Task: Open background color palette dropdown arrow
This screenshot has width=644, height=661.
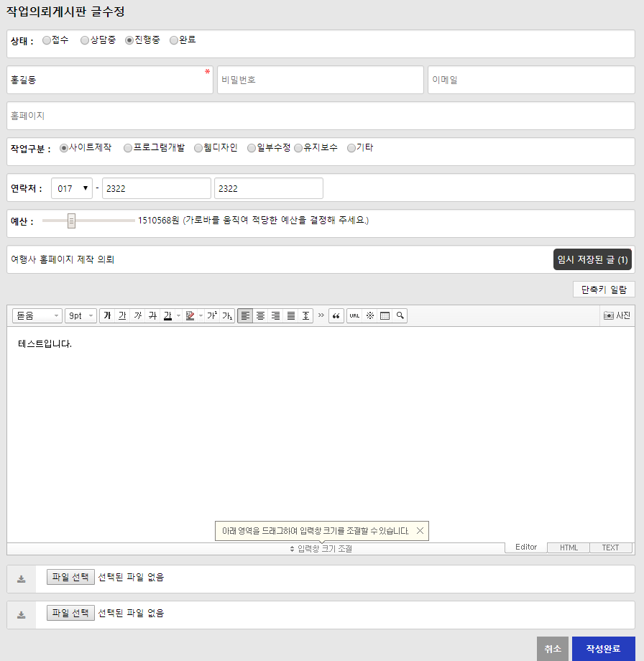Action: tap(201, 315)
